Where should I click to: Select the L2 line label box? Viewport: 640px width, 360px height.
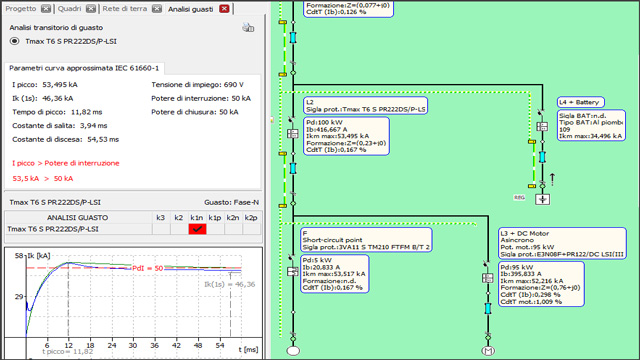365,106
